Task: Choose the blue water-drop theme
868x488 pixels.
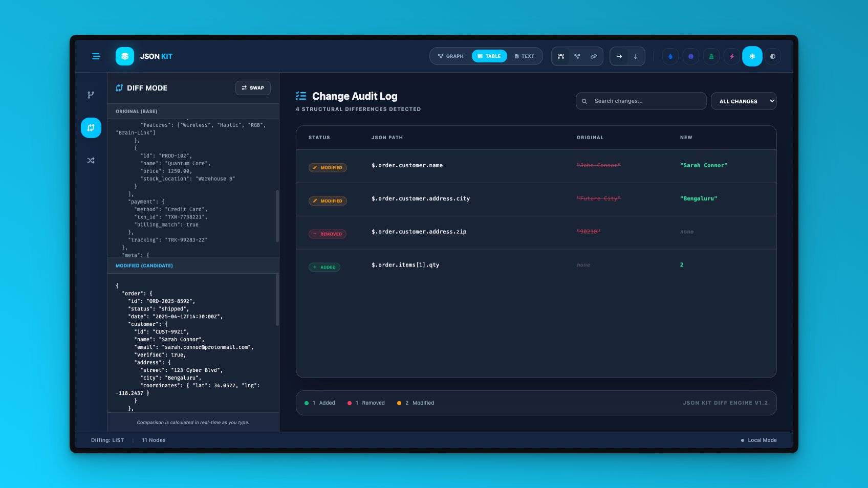Action: [x=670, y=56]
